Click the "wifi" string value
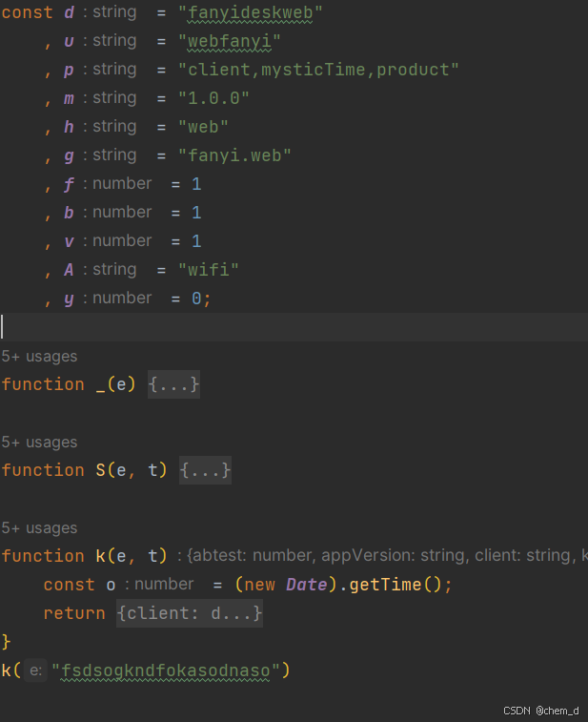This screenshot has height=722, width=588. [x=208, y=270]
